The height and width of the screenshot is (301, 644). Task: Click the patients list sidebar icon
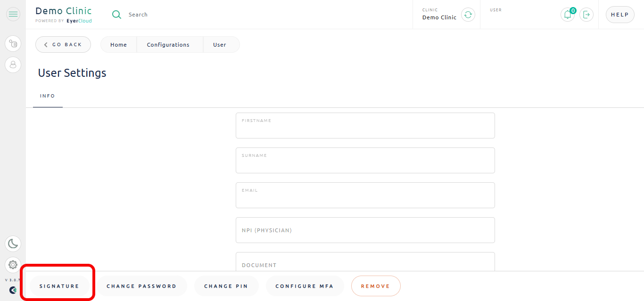click(x=13, y=44)
